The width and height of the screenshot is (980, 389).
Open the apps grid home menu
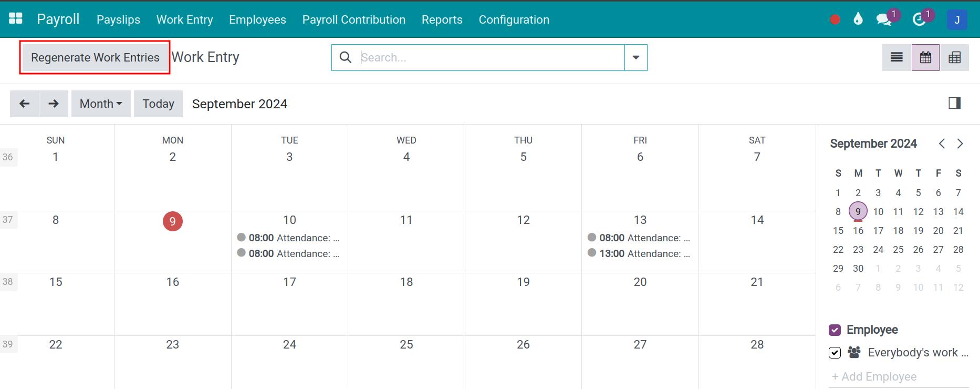[x=16, y=19]
